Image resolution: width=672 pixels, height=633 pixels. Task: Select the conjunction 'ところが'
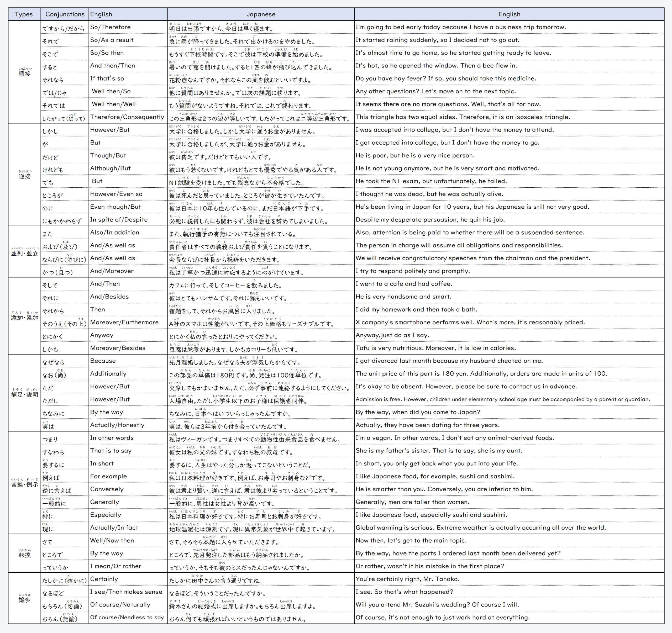(x=65, y=194)
